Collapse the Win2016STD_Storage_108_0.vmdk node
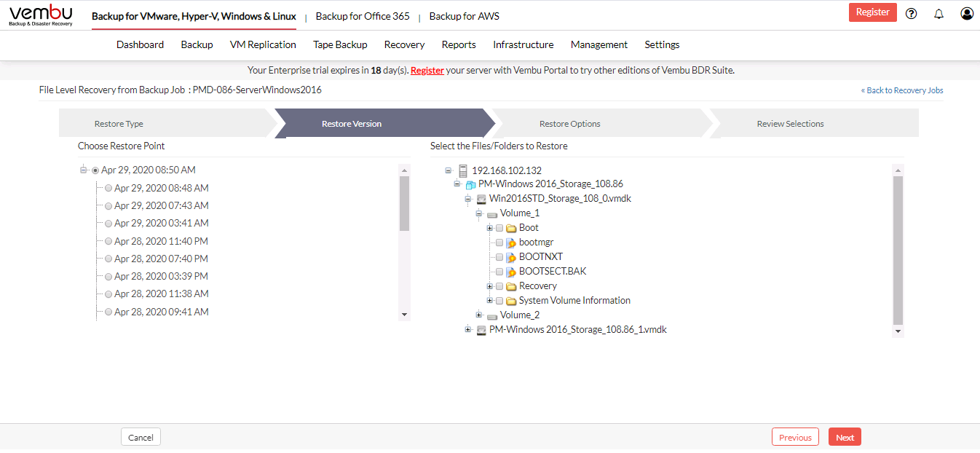 point(468,199)
